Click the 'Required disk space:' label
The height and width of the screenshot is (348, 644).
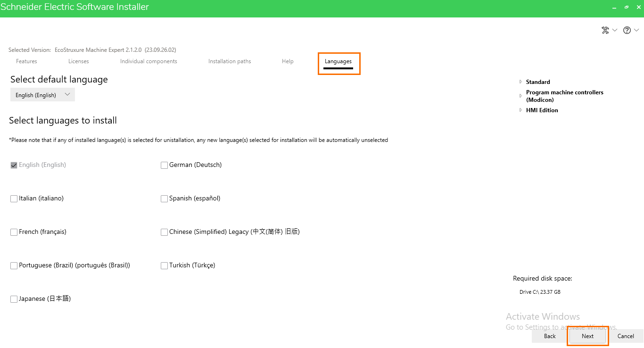[x=543, y=279]
